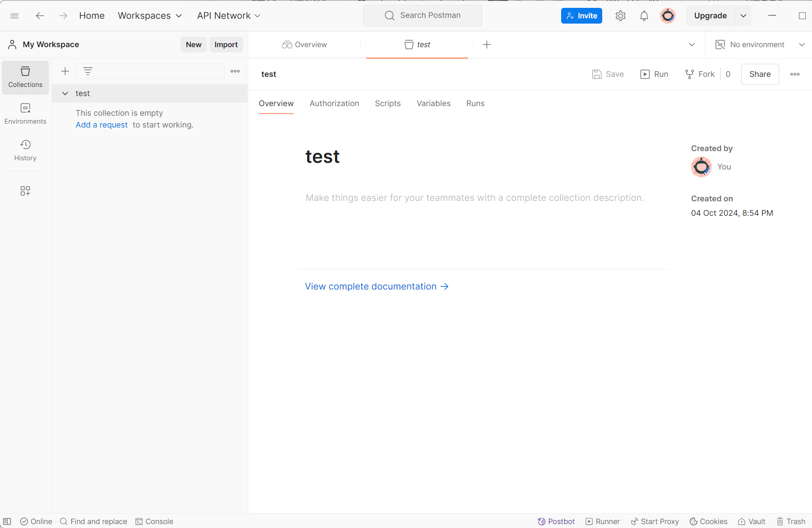Go to Home

92,16
